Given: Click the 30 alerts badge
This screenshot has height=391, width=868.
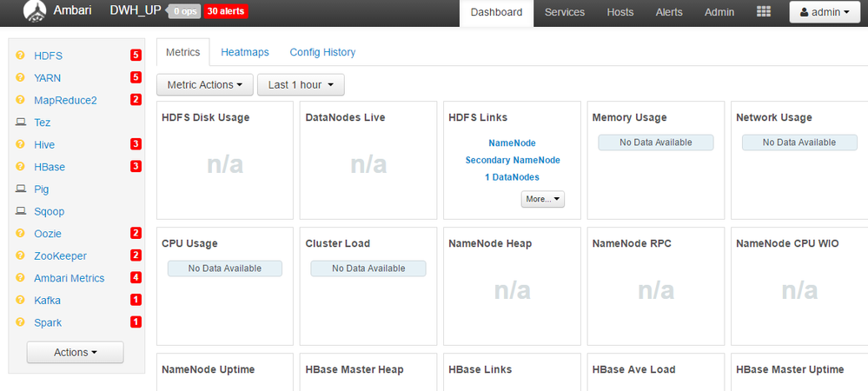Looking at the screenshot, I should click(226, 12).
